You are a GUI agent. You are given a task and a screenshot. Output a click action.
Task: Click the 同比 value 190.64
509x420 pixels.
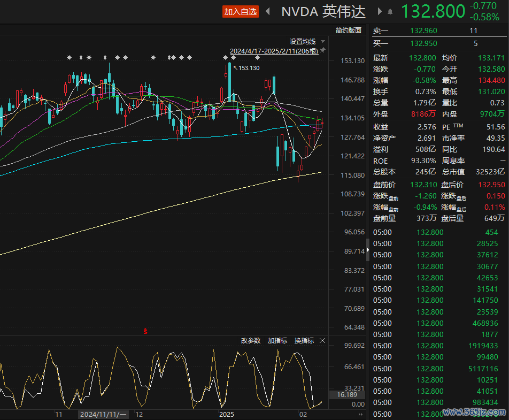493,149
